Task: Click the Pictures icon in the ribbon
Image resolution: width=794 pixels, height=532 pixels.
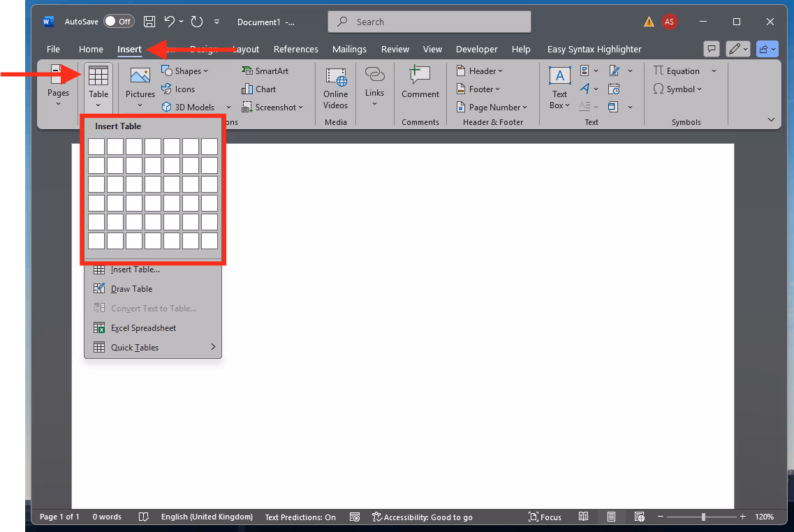Action: pyautogui.click(x=140, y=77)
